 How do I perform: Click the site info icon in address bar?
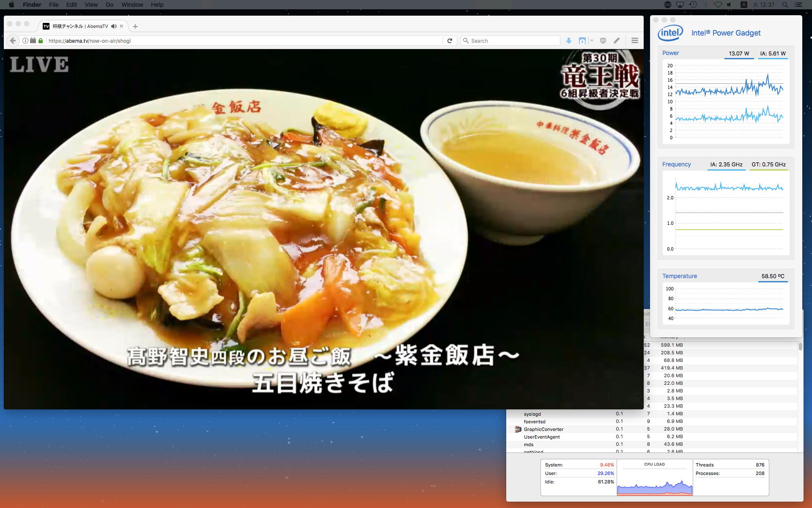[25, 41]
